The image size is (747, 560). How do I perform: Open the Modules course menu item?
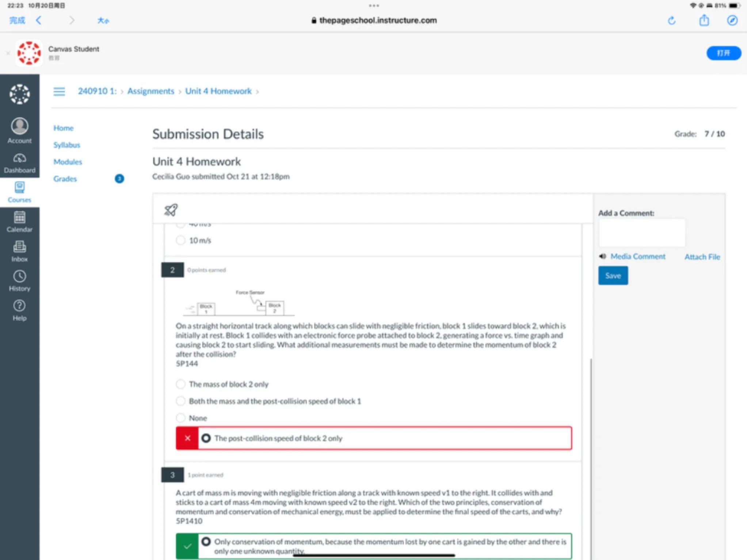click(68, 162)
